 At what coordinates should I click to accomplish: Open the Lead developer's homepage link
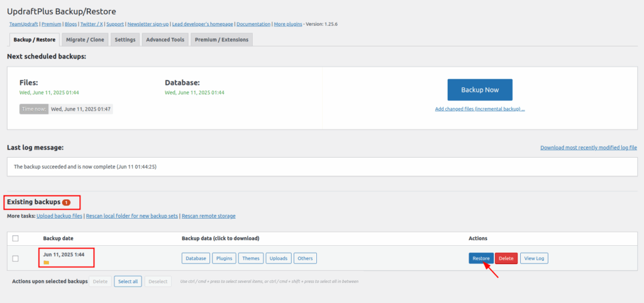pyautogui.click(x=203, y=25)
